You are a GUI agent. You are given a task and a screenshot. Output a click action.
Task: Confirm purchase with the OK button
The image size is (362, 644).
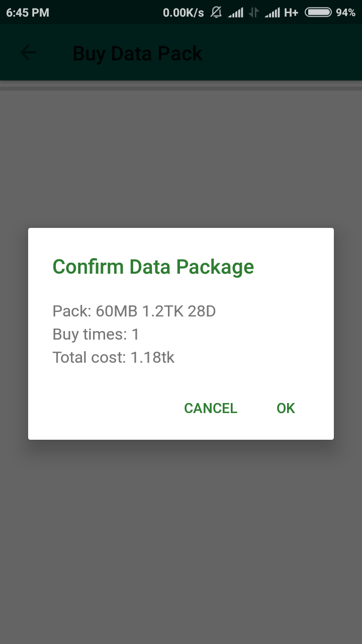(x=286, y=408)
